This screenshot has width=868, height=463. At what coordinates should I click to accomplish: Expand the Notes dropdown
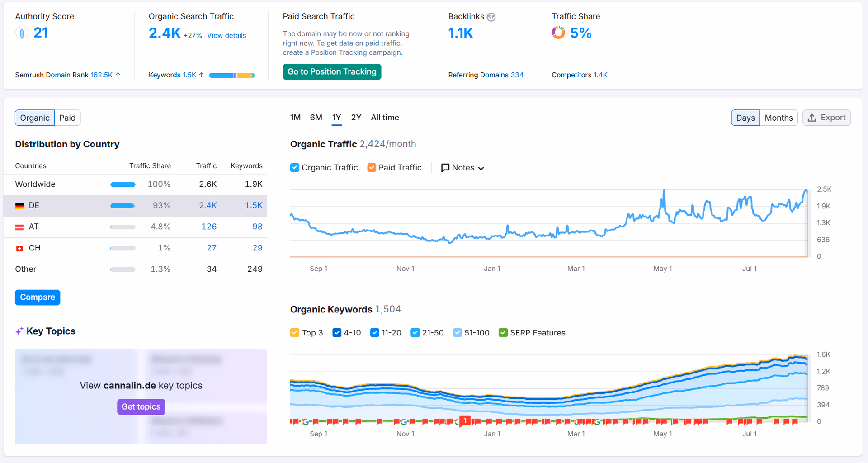pyautogui.click(x=462, y=168)
